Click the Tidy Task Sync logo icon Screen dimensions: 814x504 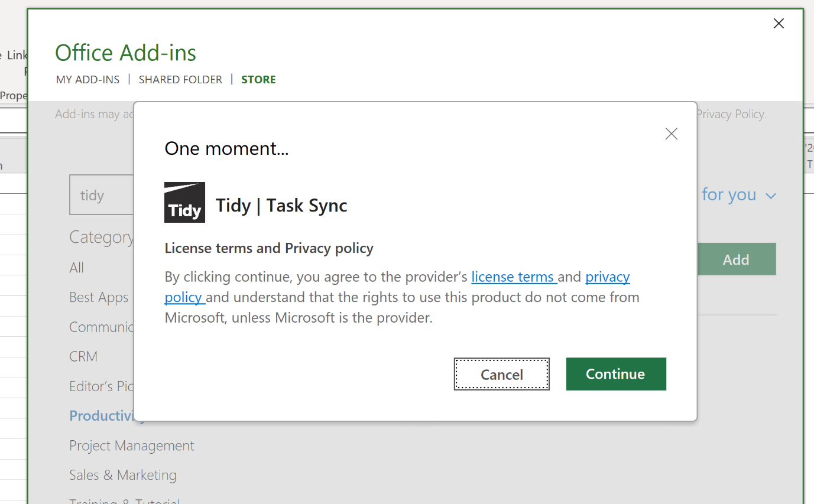tap(184, 203)
